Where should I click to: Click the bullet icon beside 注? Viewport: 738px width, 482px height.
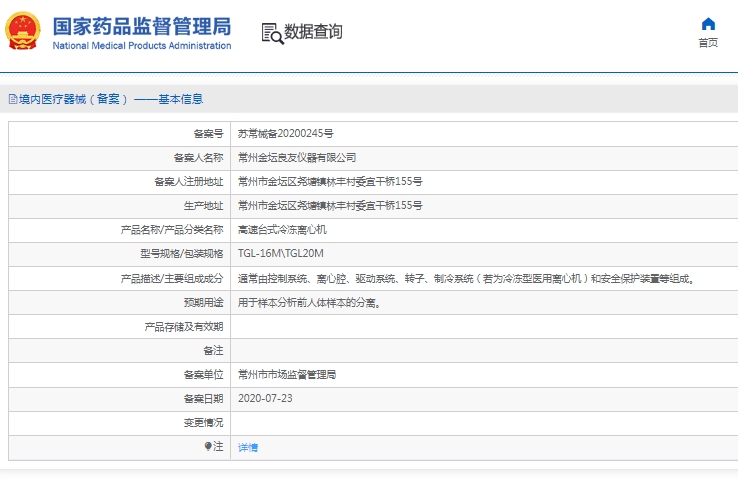208,446
